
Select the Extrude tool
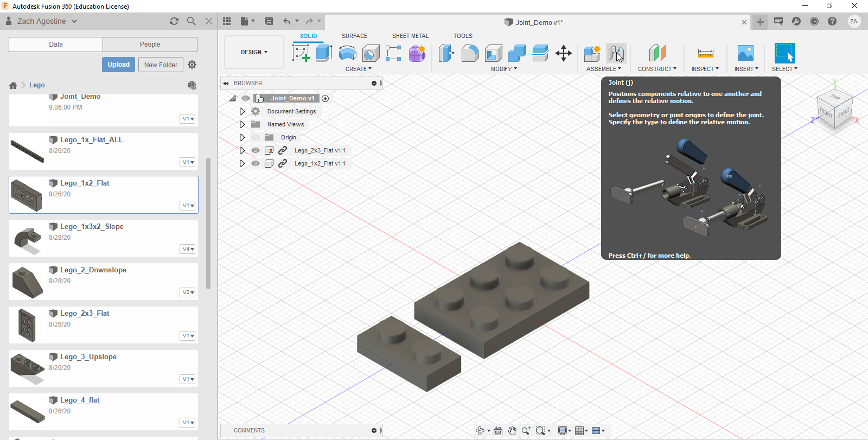(x=324, y=53)
